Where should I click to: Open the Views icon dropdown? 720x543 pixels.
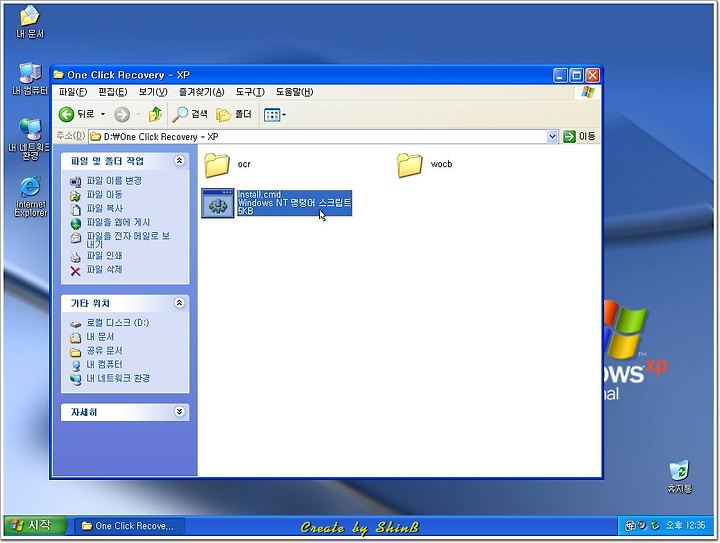point(275,115)
